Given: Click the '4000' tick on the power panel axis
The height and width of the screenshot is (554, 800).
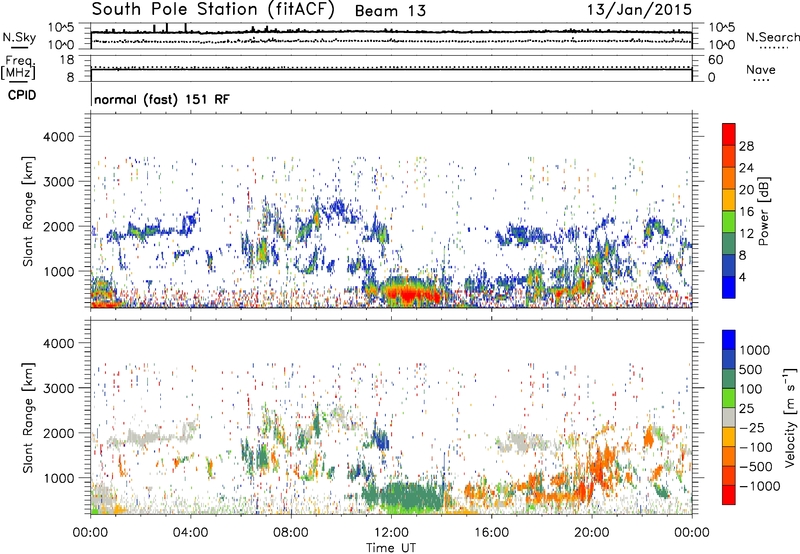Looking at the screenshot, I should click(59, 137).
